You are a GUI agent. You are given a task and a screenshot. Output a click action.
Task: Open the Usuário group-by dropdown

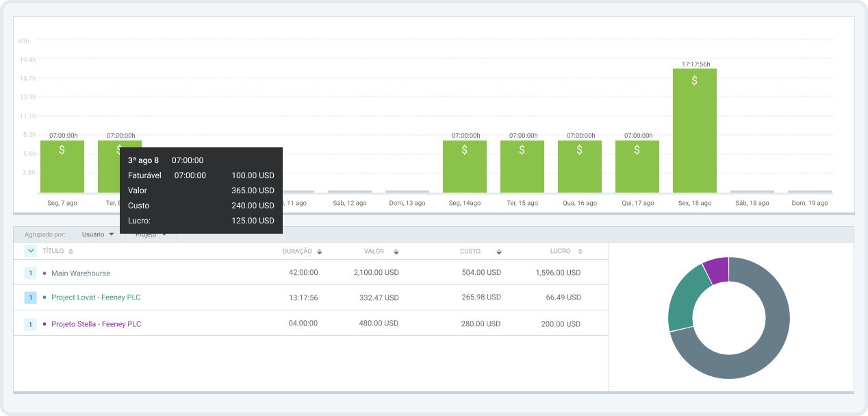coord(98,234)
